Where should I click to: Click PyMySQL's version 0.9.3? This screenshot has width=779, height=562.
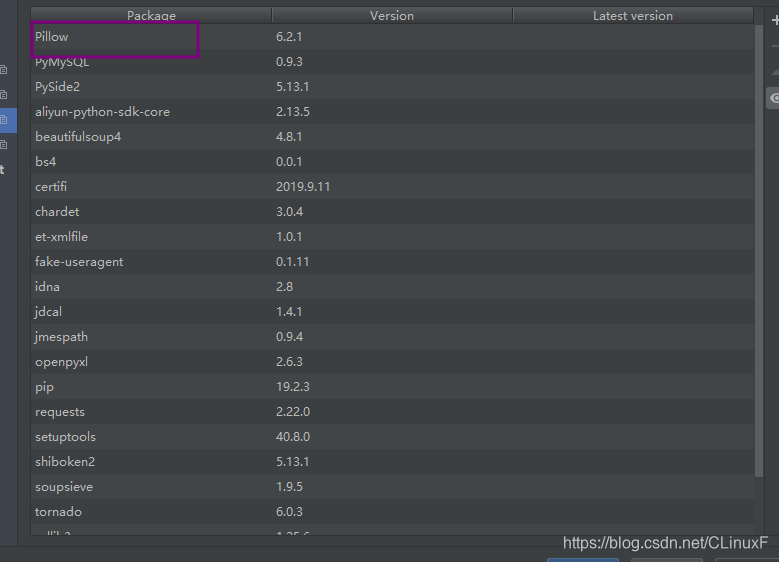289,62
